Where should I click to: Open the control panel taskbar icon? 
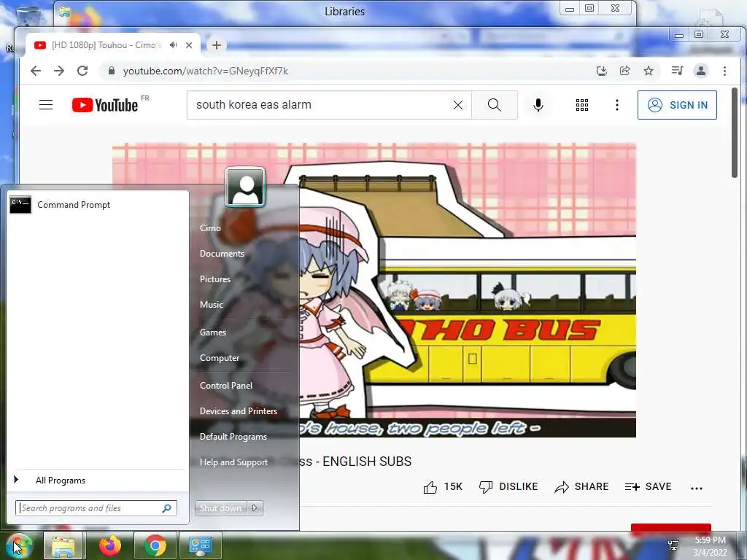pos(200,545)
